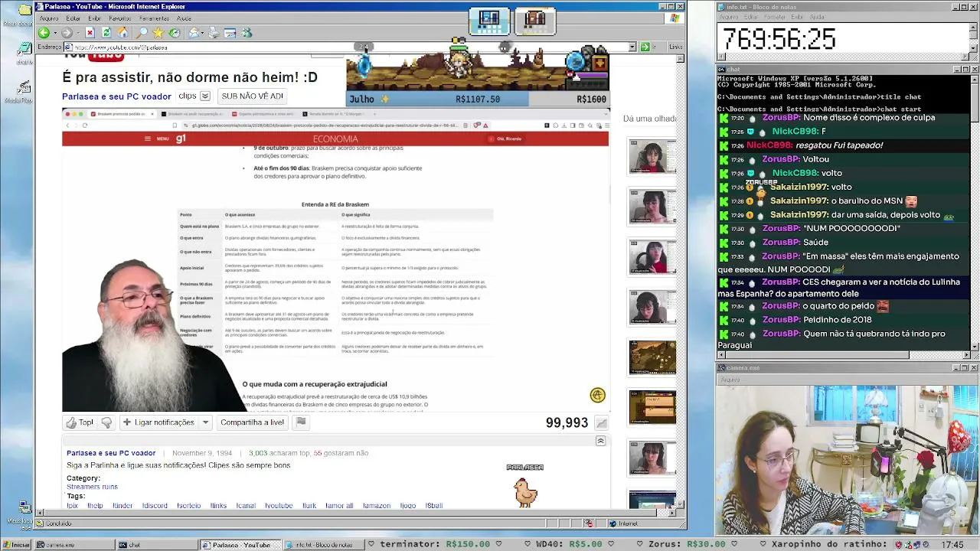Click the chat window scrollbar down arrow
This screenshot has height=551, width=980.
(975, 346)
